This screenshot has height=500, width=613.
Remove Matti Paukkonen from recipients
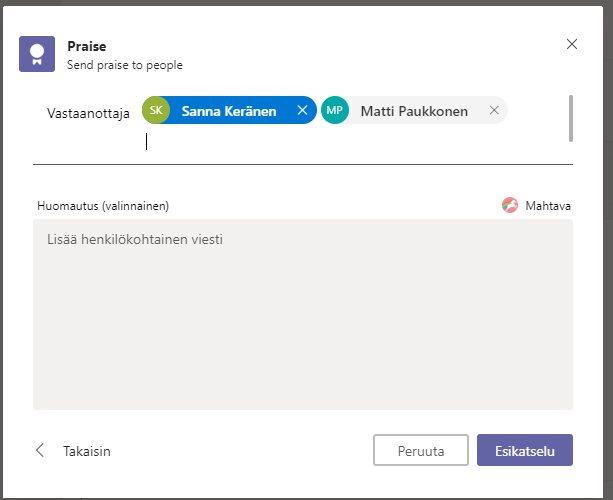pos(494,111)
